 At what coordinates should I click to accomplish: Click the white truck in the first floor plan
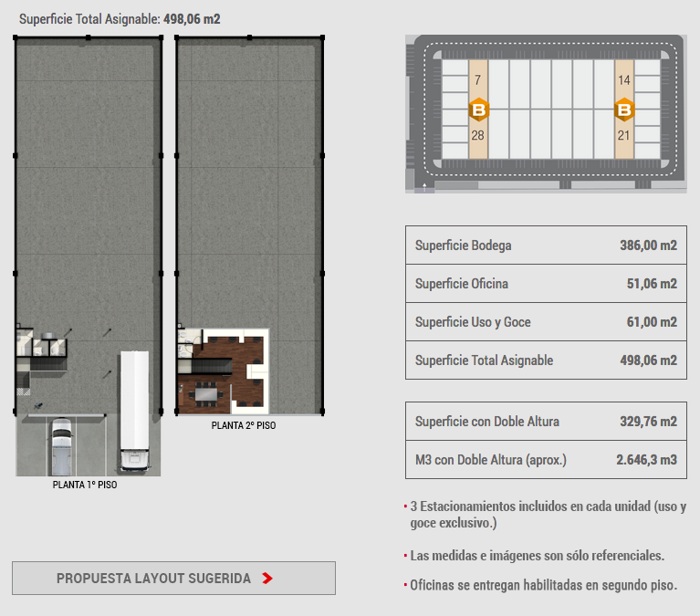tap(133, 411)
